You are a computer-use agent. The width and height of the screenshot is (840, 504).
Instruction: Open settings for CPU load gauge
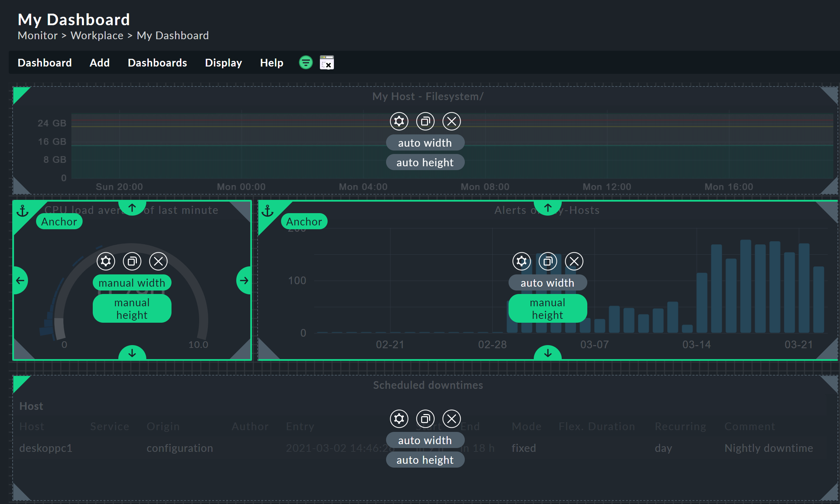coord(106,261)
